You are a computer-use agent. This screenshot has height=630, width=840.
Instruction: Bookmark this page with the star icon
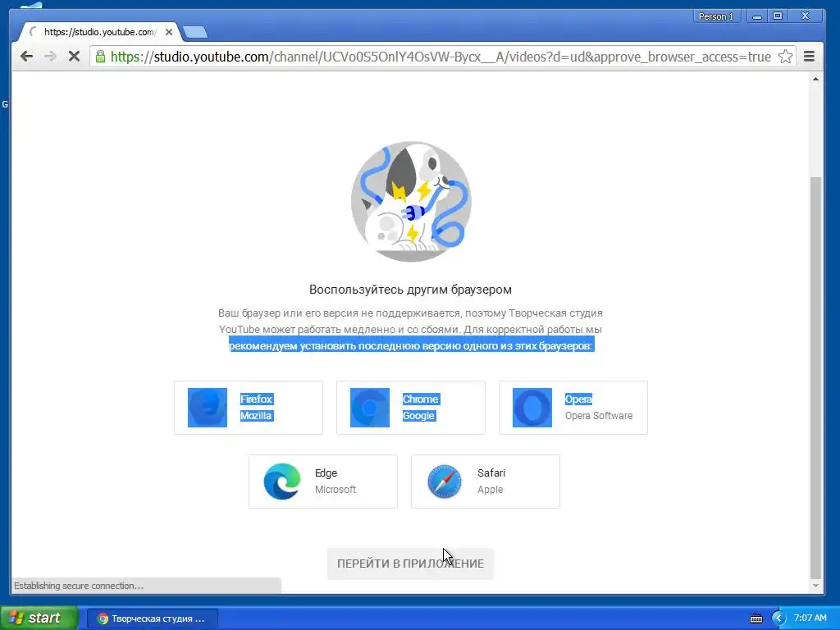tap(785, 57)
